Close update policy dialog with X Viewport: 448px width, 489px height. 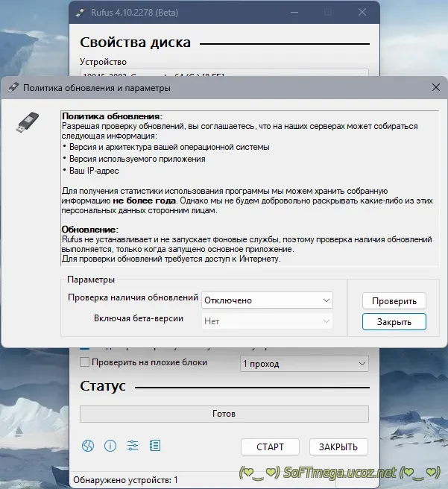(436, 88)
